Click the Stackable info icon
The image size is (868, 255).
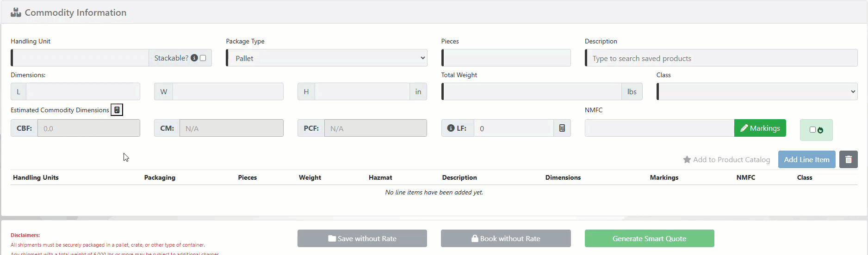[194, 58]
